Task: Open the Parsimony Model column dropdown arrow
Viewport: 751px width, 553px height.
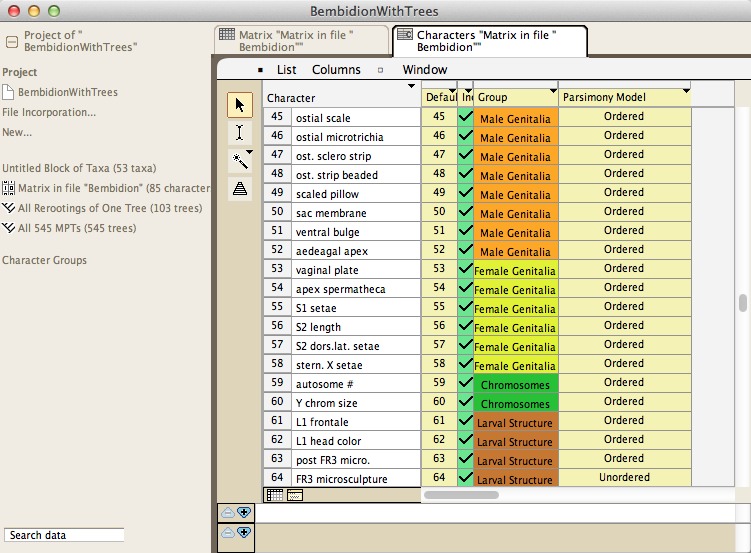Action: click(686, 91)
